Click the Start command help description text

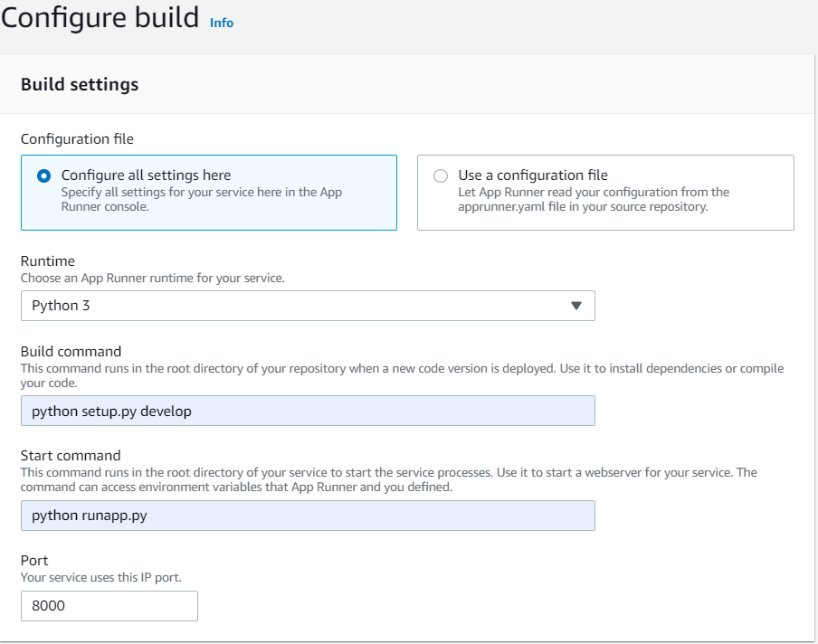click(x=389, y=479)
